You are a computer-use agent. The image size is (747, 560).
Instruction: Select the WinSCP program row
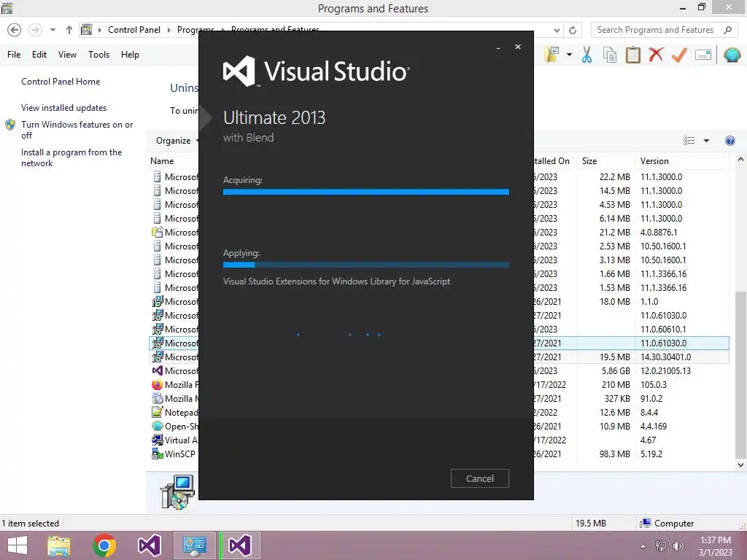pos(439,454)
